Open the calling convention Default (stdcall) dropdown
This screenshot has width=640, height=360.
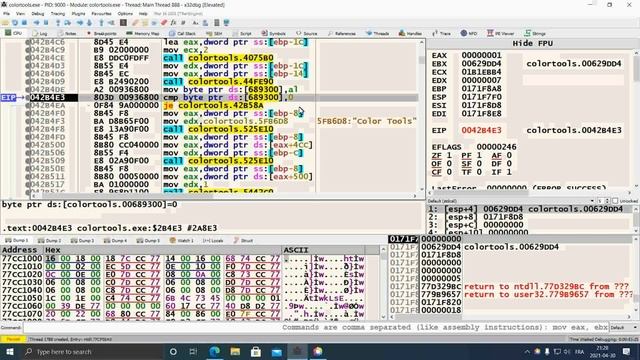pos(511,201)
